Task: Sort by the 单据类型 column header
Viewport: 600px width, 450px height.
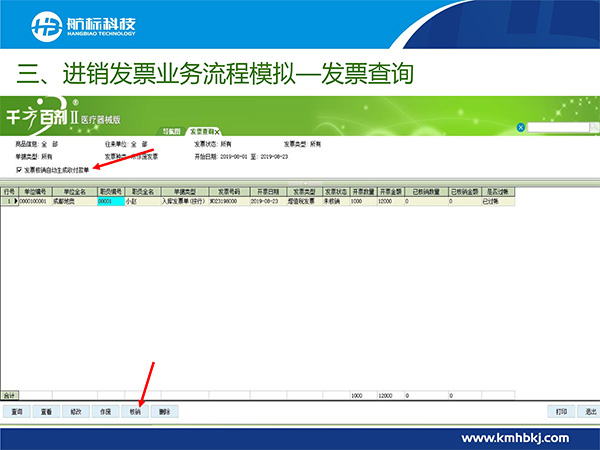Action: [x=185, y=192]
